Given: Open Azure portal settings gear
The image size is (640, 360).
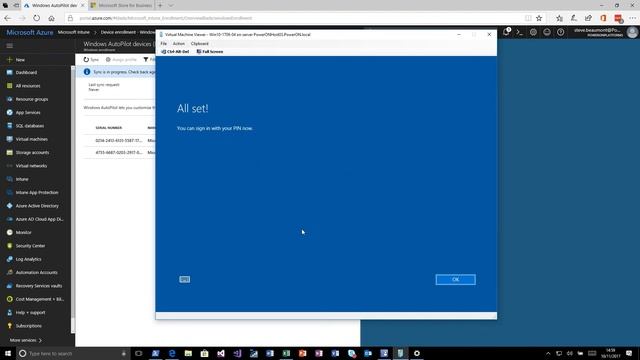Looking at the screenshot, I should (x=533, y=32).
